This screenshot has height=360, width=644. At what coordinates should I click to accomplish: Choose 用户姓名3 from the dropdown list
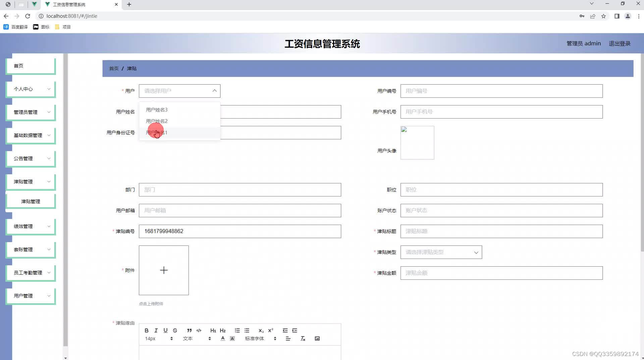(180, 110)
